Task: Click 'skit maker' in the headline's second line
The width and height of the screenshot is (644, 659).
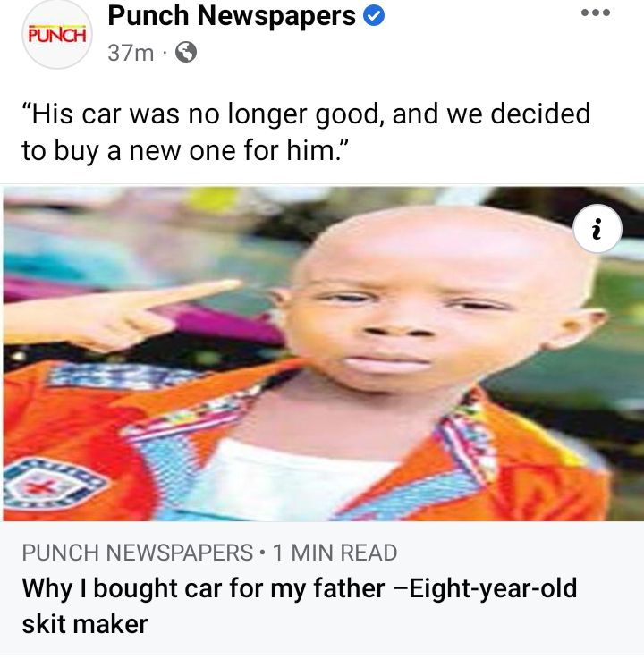Action: coord(85,624)
